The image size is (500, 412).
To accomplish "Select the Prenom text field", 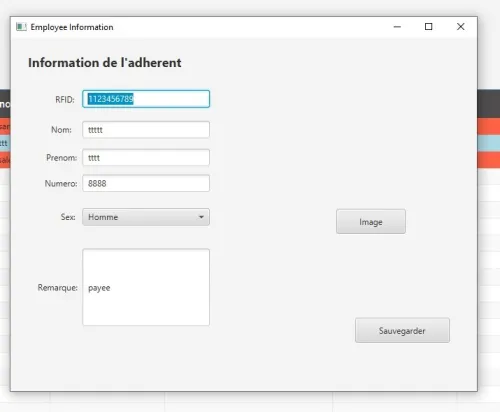I will coord(146,158).
